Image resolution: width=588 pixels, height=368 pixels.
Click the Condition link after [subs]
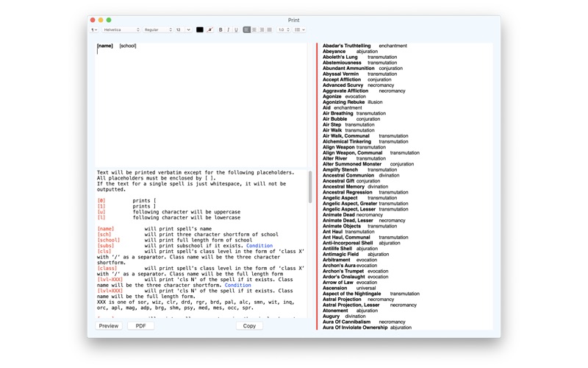259,246
